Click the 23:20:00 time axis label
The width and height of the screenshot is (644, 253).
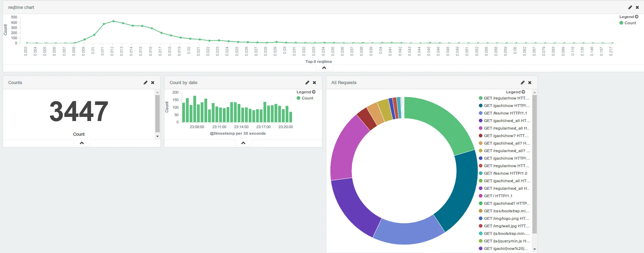[x=286, y=127]
